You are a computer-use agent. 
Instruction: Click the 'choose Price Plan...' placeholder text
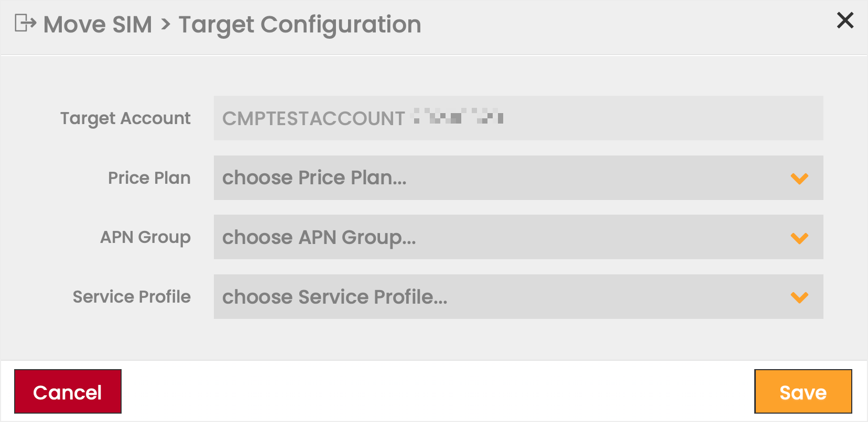(314, 178)
